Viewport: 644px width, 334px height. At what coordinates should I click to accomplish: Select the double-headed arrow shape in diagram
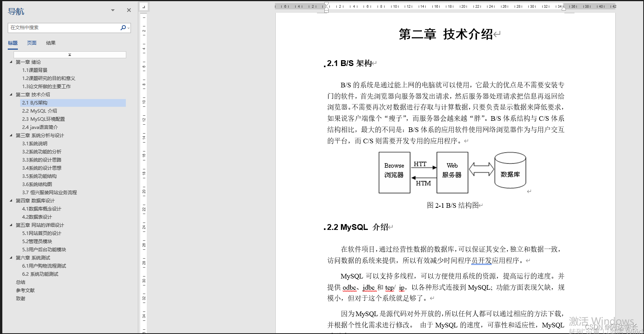481,169
